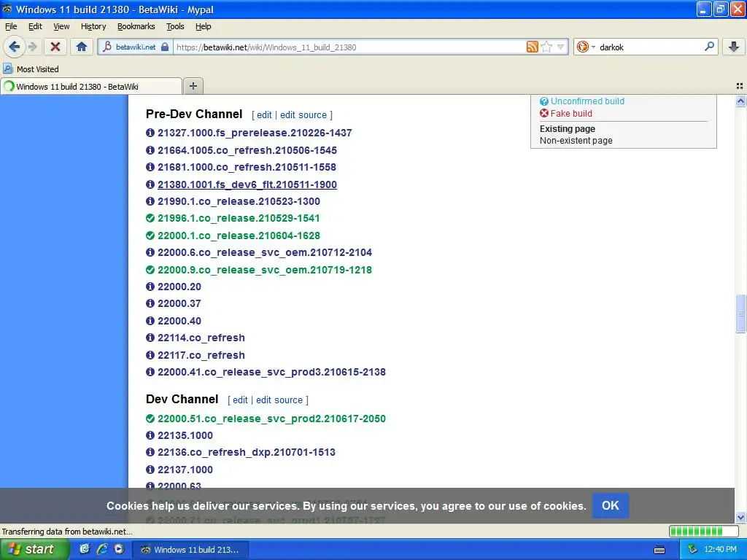The height and width of the screenshot is (560, 747).
Task: Open the View menu
Action: pyautogui.click(x=61, y=26)
